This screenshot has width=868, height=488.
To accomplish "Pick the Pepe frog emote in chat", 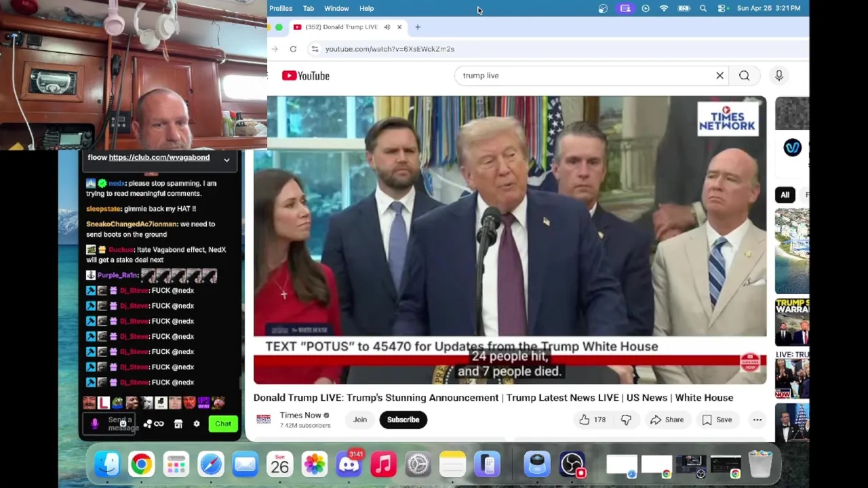I will click(x=118, y=403).
